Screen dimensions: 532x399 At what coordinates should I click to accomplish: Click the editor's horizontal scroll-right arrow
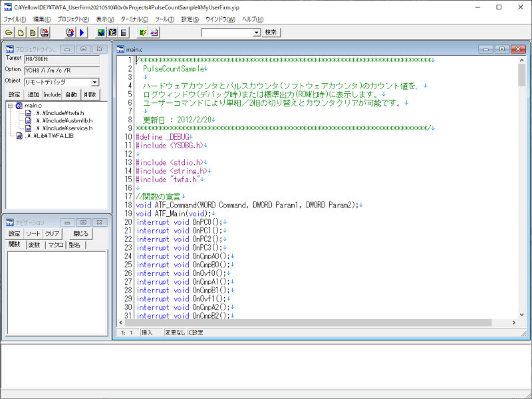[x=513, y=323]
